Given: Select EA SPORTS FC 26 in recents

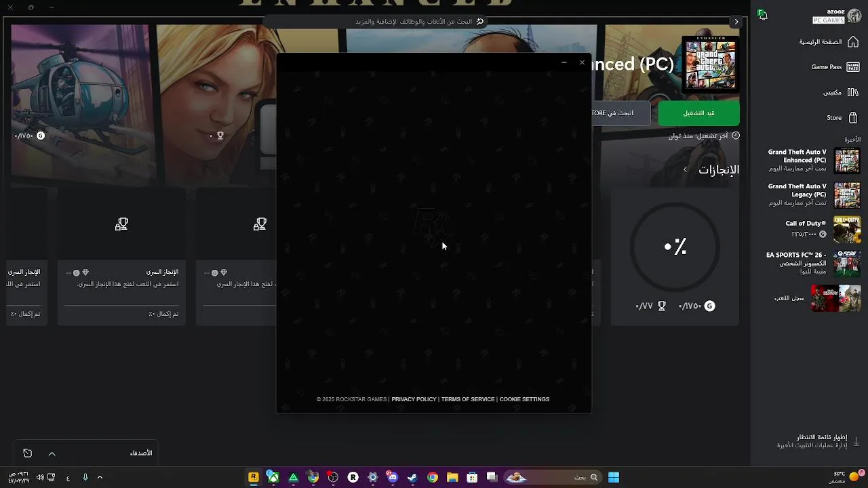Looking at the screenshot, I should [x=814, y=264].
